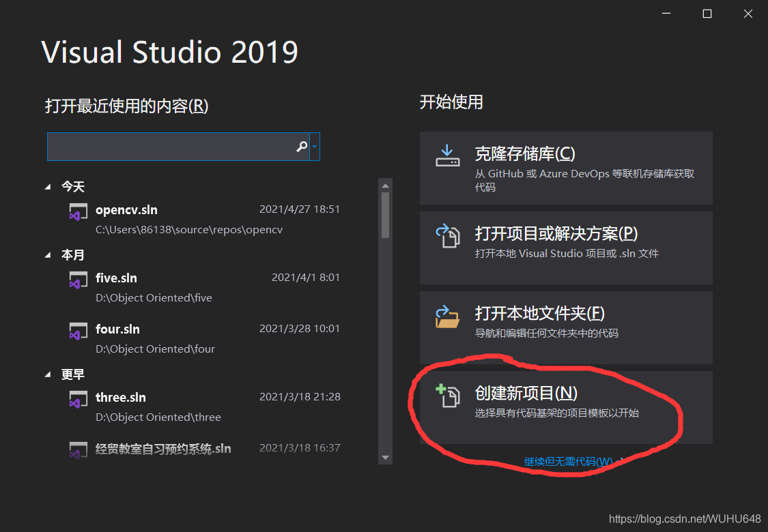The width and height of the screenshot is (768, 532).
Task: Click the recent list scrollbar thumb
Action: (x=386, y=215)
